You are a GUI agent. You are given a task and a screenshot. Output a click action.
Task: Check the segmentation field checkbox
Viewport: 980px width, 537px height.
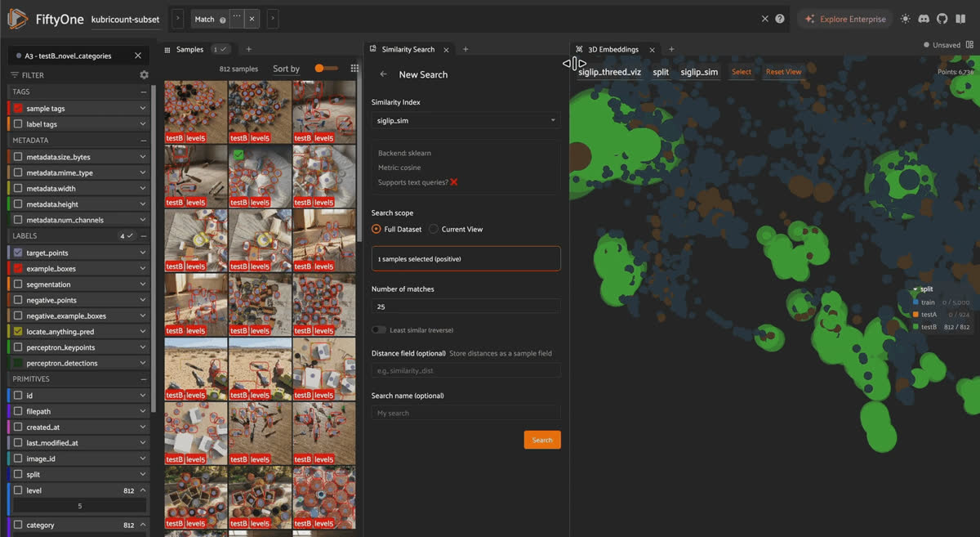18,284
